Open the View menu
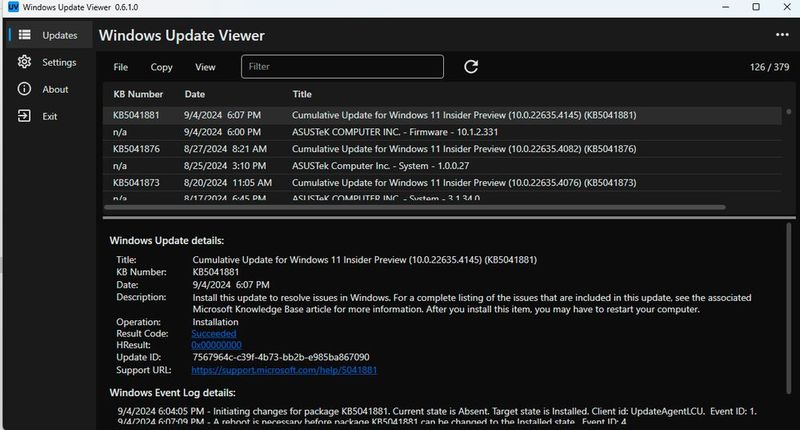The image size is (800, 430). pyautogui.click(x=205, y=67)
